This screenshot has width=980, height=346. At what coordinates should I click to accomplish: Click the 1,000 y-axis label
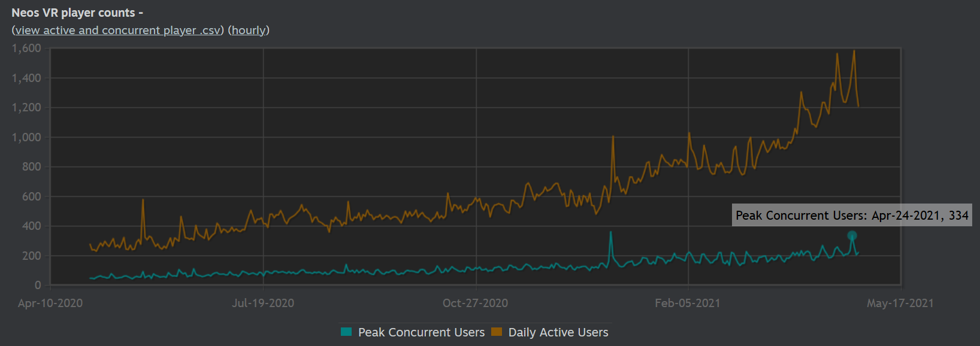click(26, 137)
